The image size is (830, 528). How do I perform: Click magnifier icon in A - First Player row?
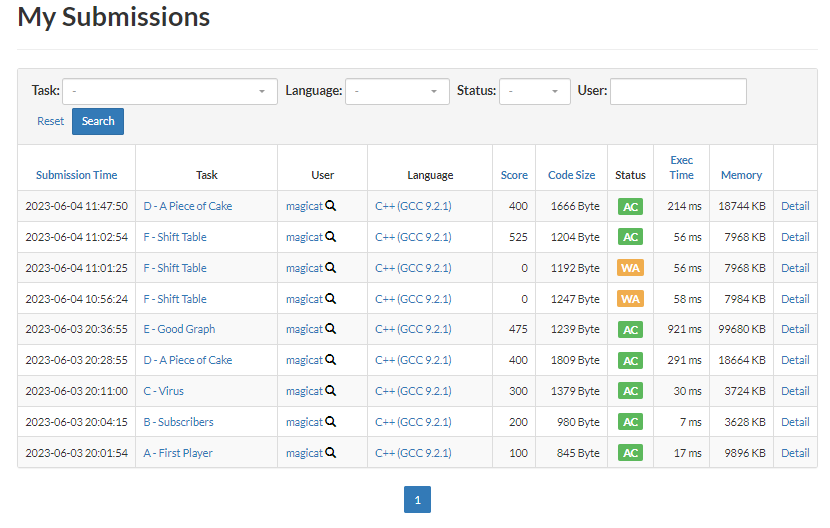331,453
